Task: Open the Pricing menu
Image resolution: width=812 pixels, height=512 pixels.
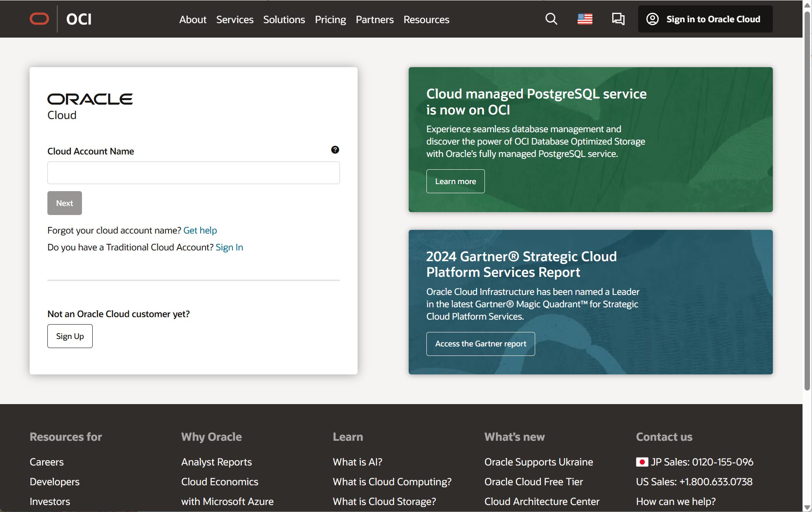Action: tap(330, 19)
